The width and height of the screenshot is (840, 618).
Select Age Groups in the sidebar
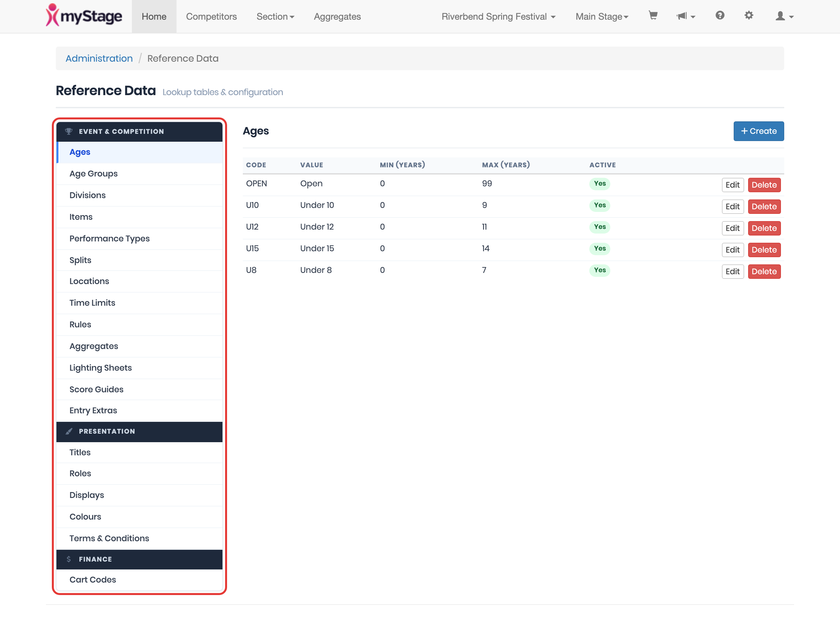pyautogui.click(x=139, y=174)
